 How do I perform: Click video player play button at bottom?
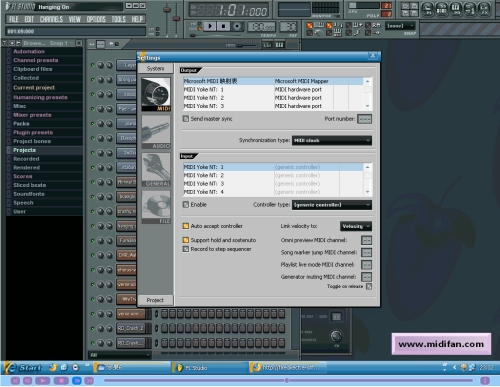click(x=42, y=380)
